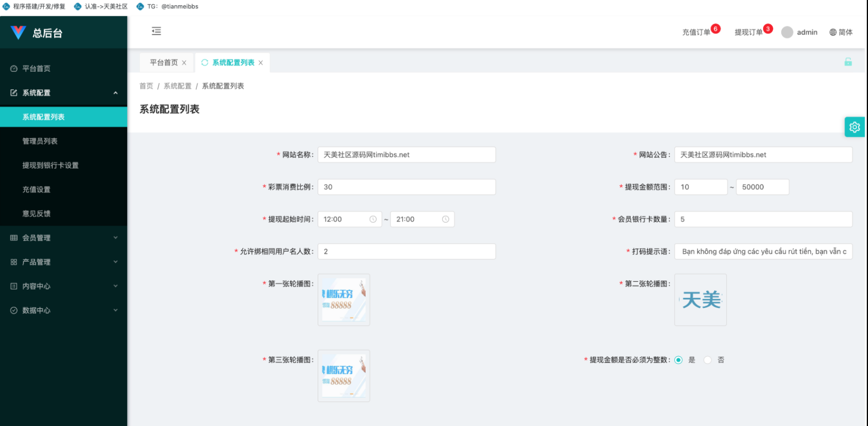Click the 产品管理 sidebar grid icon
The image size is (868, 426).
coord(14,262)
